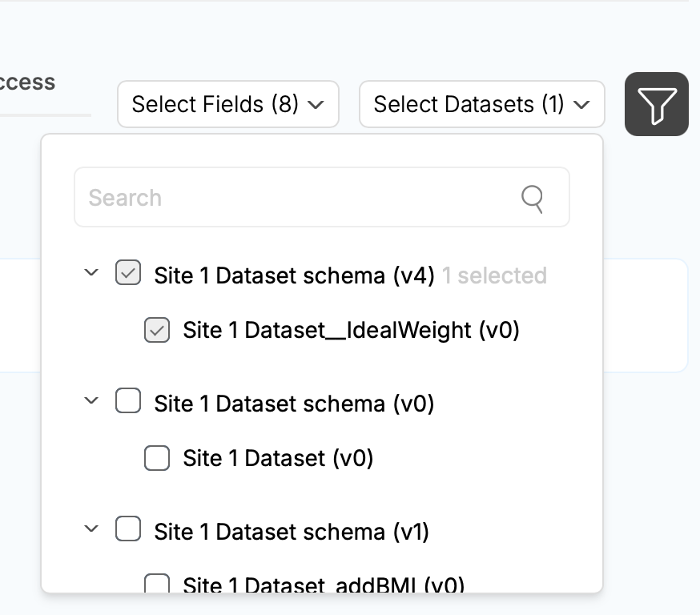The height and width of the screenshot is (615, 700).
Task: Click chevron arrow in Select Fields button
Action: pyautogui.click(x=316, y=105)
